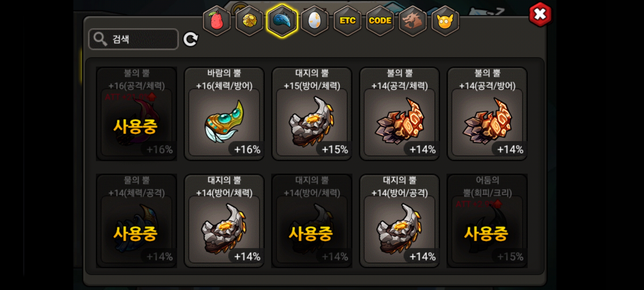Image resolution: width=644 pixels, height=290 pixels.
Task: Select the available 대지의 뿔 +14(방어/체력) item
Action: [x=224, y=221]
